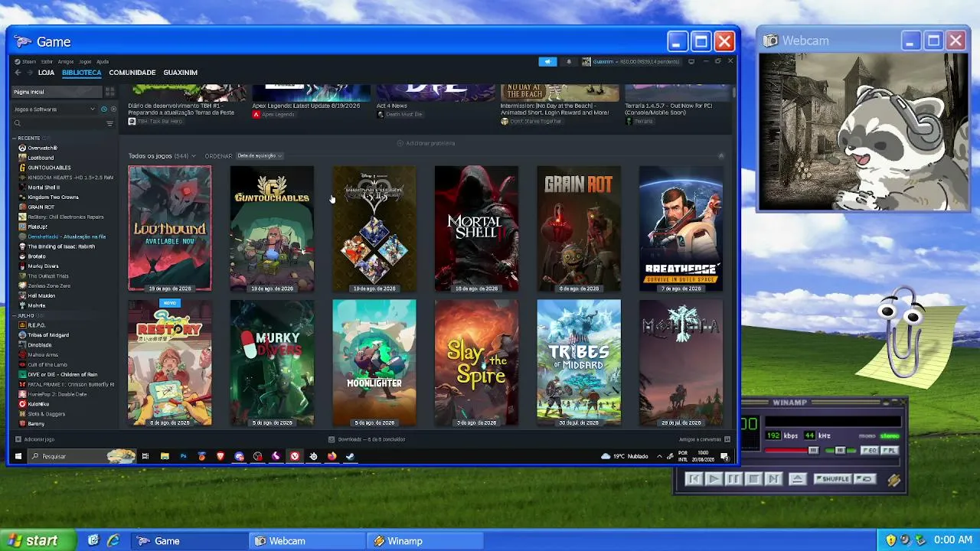
Task: Open the Amigos menu
Action: point(66,62)
